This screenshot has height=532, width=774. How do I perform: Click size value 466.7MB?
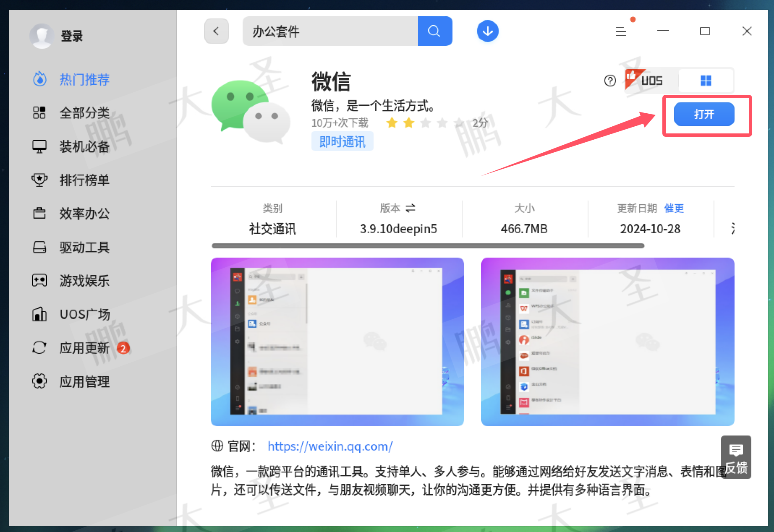tap(524, 229)
